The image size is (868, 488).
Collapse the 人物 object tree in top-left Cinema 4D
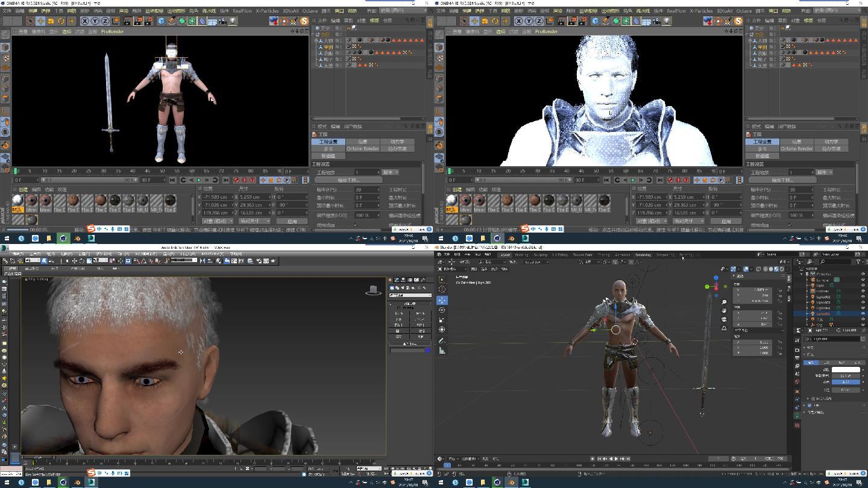click(x=315, y=40)
